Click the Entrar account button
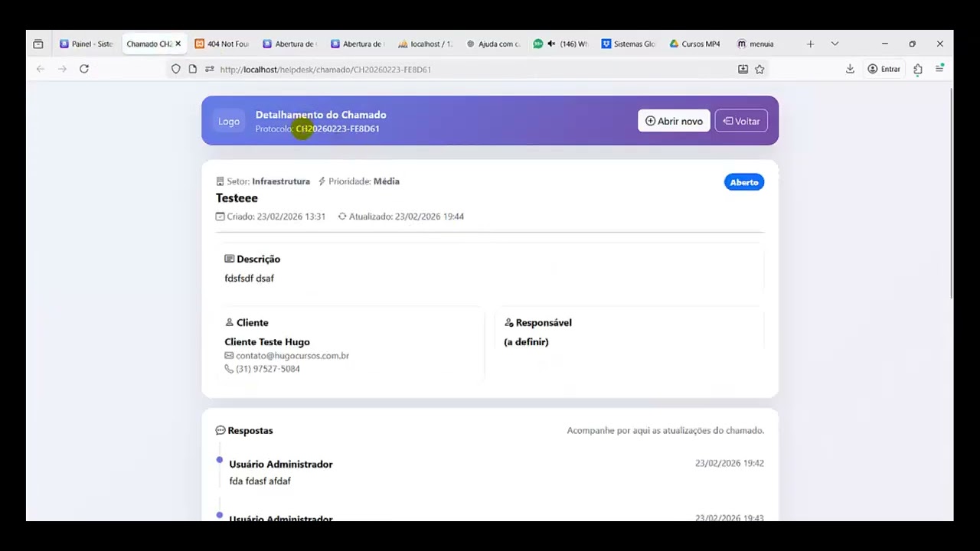Viewport: 980px width, 551px height. coord(884,69)
